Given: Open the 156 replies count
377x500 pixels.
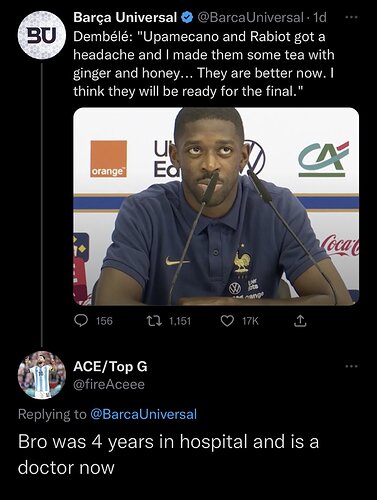Looking at the screenshot, I should (x=104, y=321).
